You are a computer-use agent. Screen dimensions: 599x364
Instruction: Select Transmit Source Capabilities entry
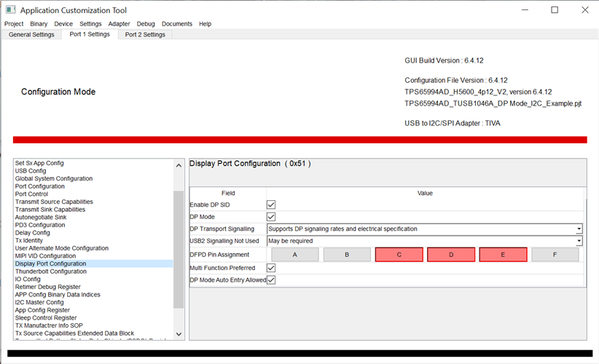[x=54, y=202]
